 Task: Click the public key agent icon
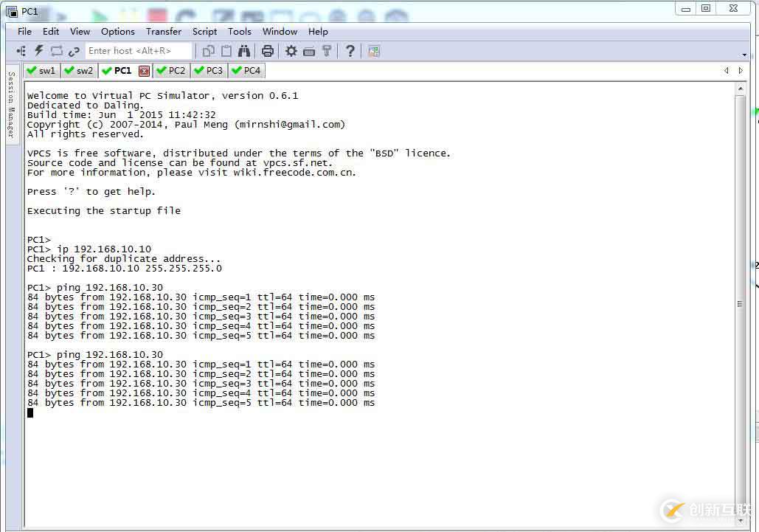(327, 51)
